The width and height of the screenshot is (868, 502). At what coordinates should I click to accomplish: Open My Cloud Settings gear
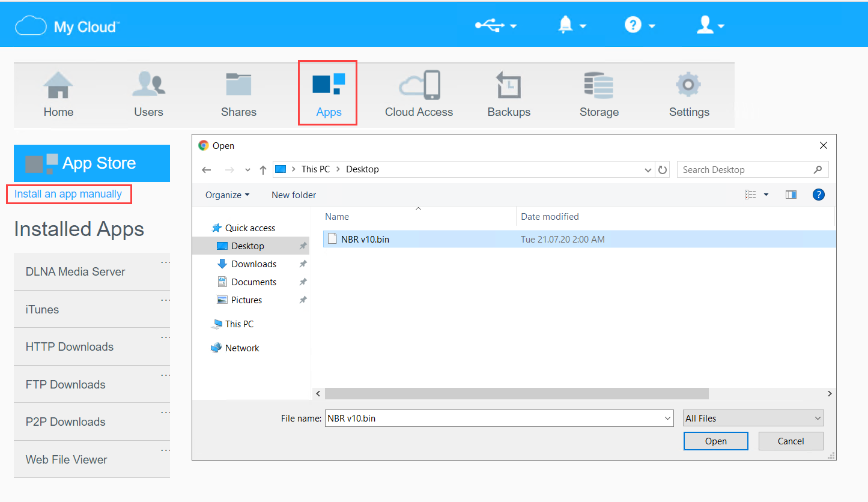pos(689,93)
